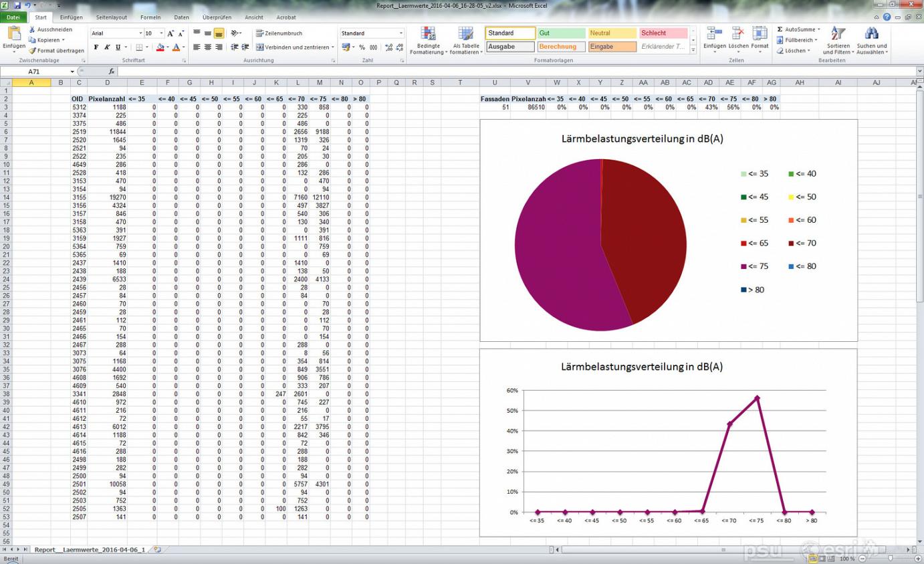This screenshot has width=924, height=564.
Task: Click the Löschen cells icon in Zellen
Action: pyautogui.click(x=738, y=33)
